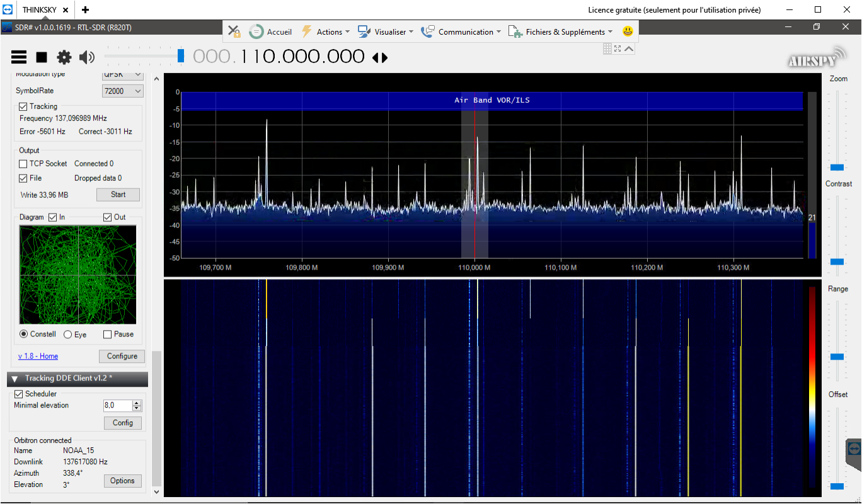The image size is (862, 504).
Task: Enable the Pause checkbox
Action: 108,335
